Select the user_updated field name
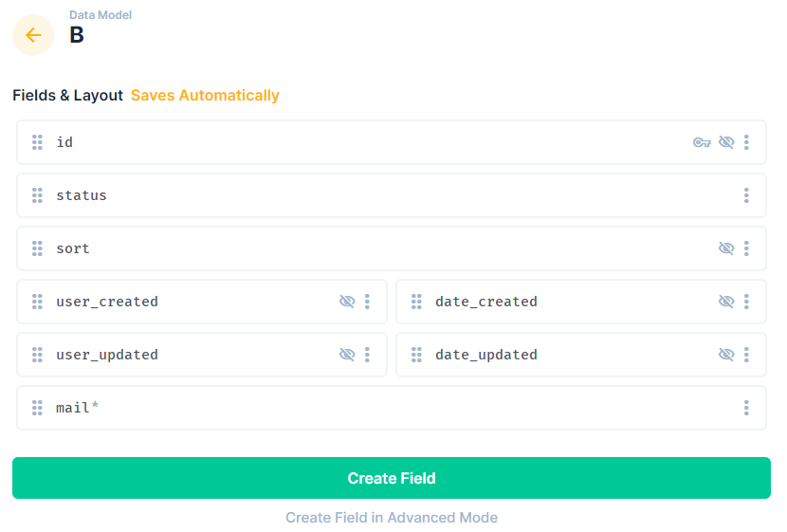Image resolution: width=787 pixels, height=532 pixels. pos(107,356)
